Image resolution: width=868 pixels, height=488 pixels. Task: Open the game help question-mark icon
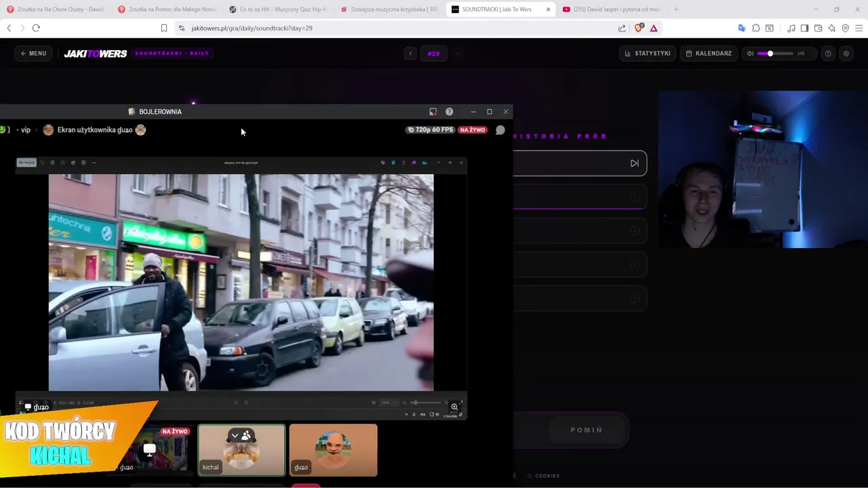(828, 54)
